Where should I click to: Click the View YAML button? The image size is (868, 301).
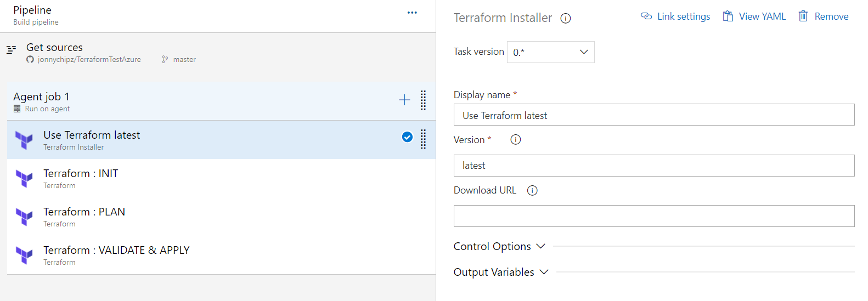(x=754, y=16)
